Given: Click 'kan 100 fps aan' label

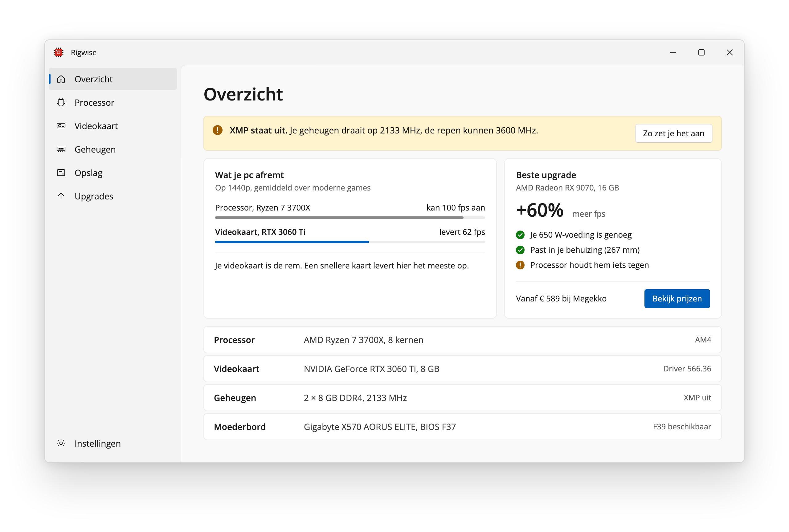Looking at the screenshot, I should click(x=456, y=208).
